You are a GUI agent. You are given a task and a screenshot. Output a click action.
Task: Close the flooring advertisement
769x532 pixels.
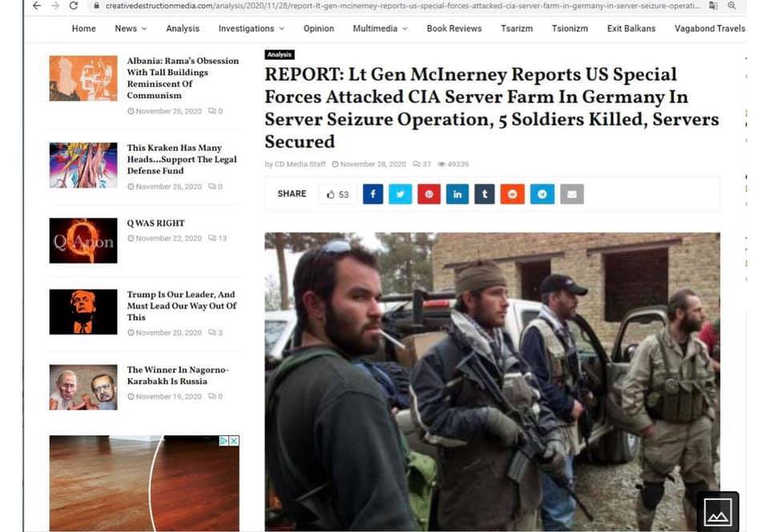coord(235,441)
